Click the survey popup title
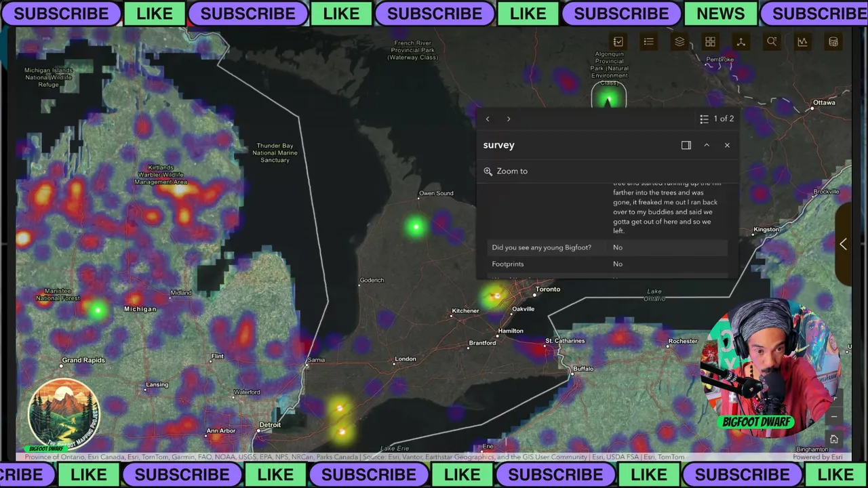868x488 pixels. click(x=498, y=145)
